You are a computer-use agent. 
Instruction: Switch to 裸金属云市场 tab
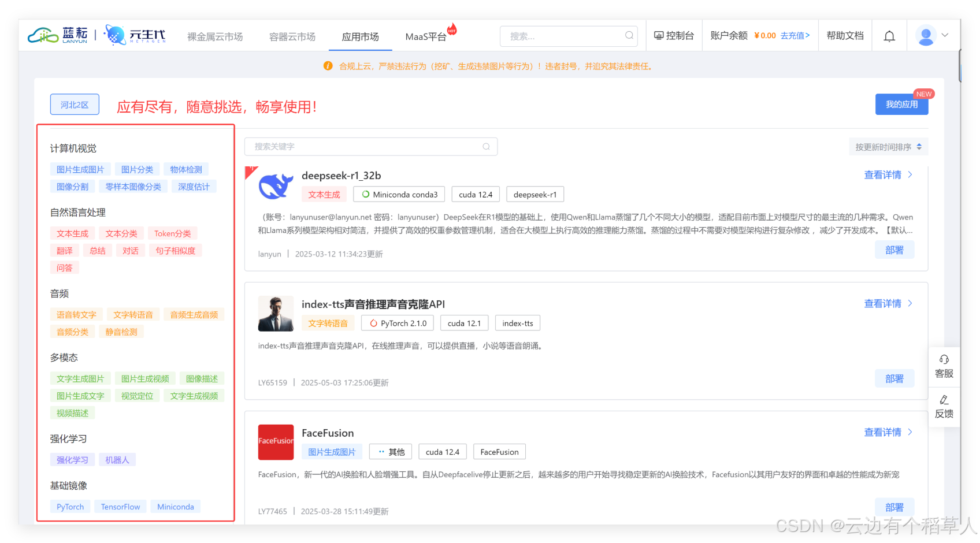[215, 37]
